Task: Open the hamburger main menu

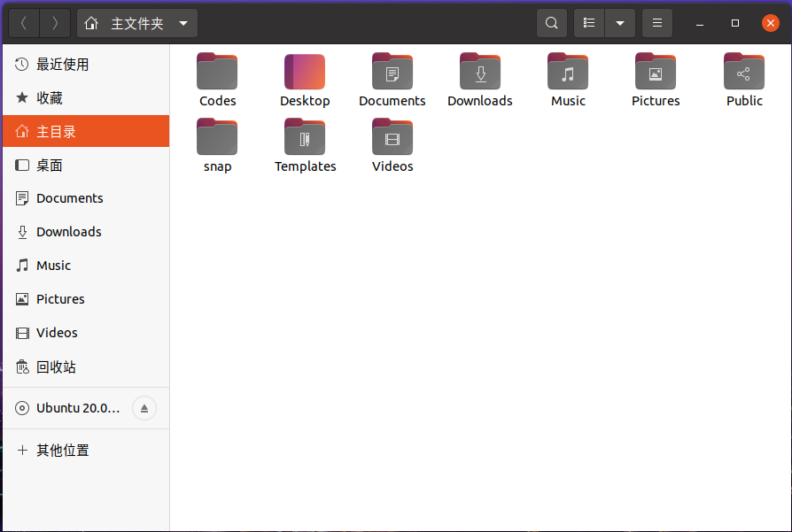Action: click(x=657, y=23)
